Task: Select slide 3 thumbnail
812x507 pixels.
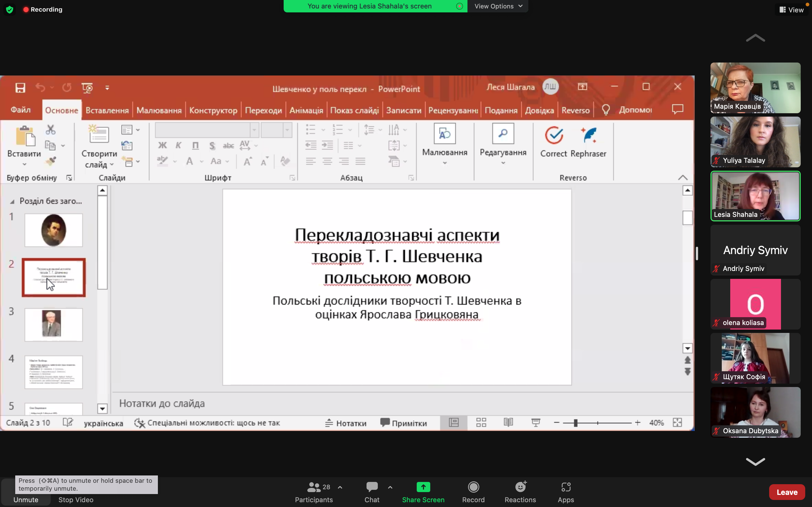Action: [53, 324]
